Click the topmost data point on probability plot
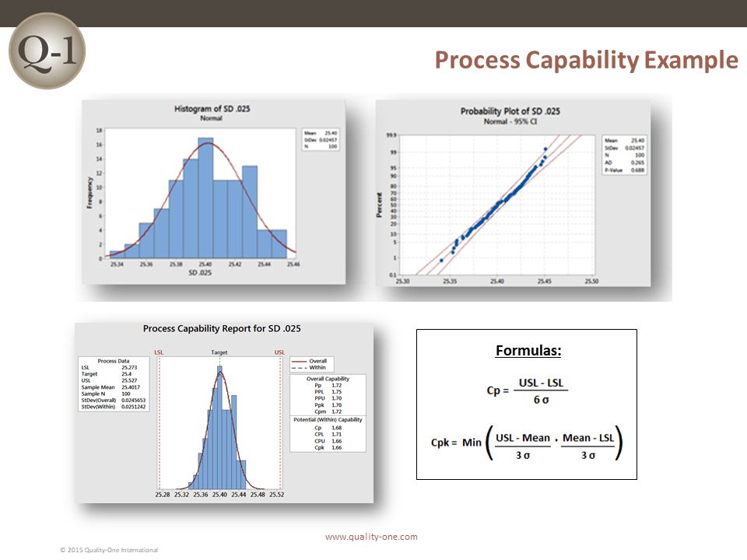The image size is (747, 560). [545, 149]
